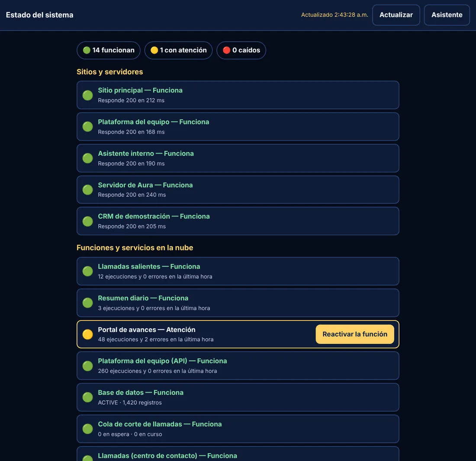Click 'Llamadas salientes — Funciona' title
The height and width of the screenshot is (461, 476).
[149, 266]
